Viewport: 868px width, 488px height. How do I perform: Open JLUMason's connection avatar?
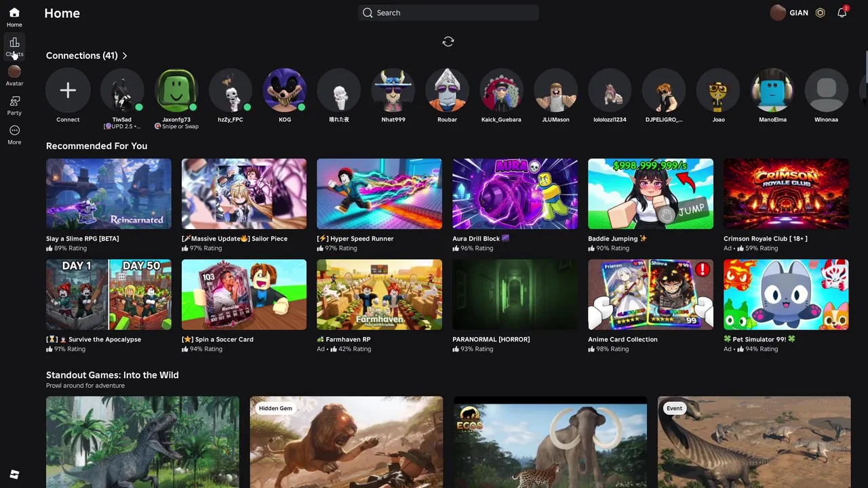[556, 90]
